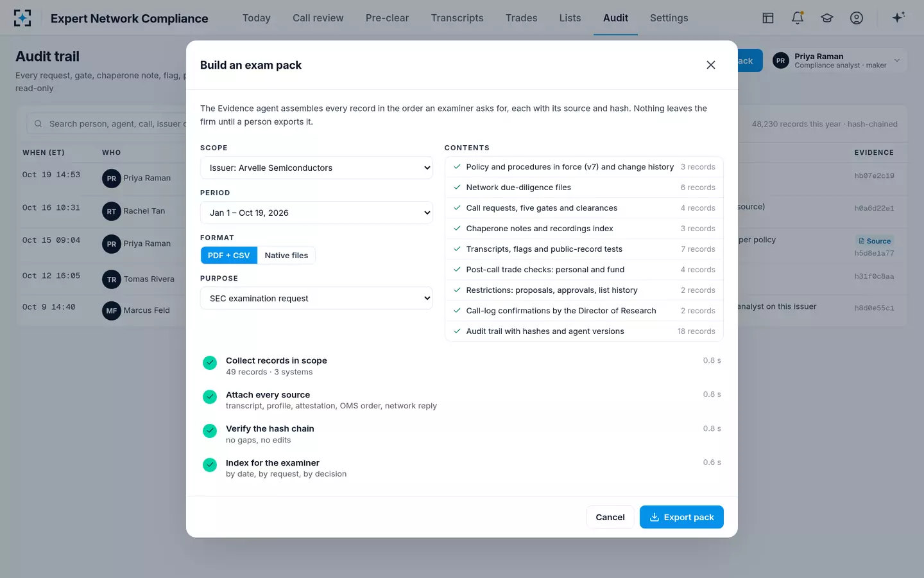Open the sparkle AI assistant icon
The width and height of the screenshot is (924, 578).
(898, 17)
